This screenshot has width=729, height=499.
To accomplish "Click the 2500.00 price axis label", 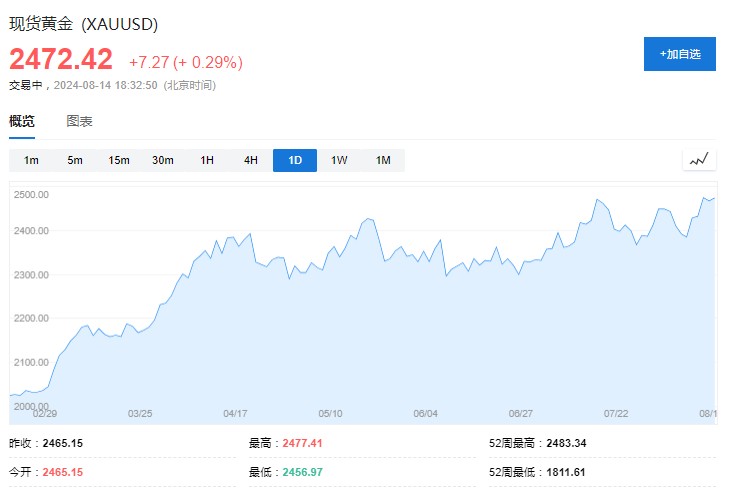I will click(x=32, y=194).
